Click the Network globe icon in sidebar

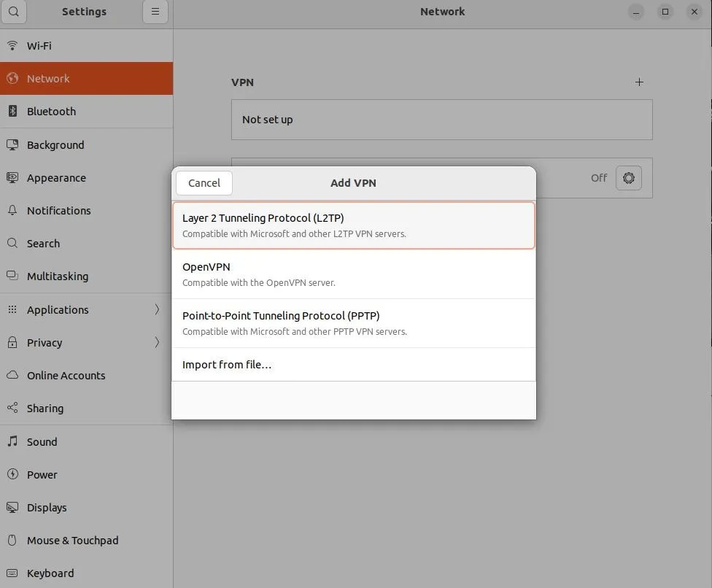click(12, 78)
